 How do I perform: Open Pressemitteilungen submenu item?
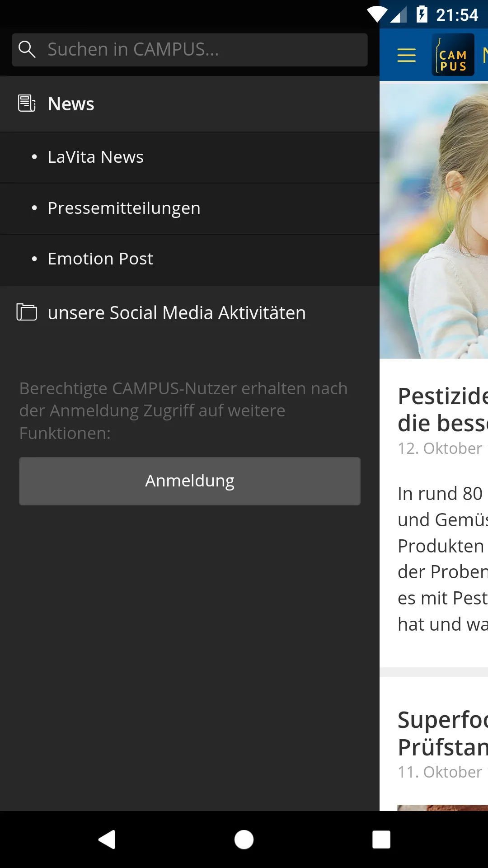point(189,208)
